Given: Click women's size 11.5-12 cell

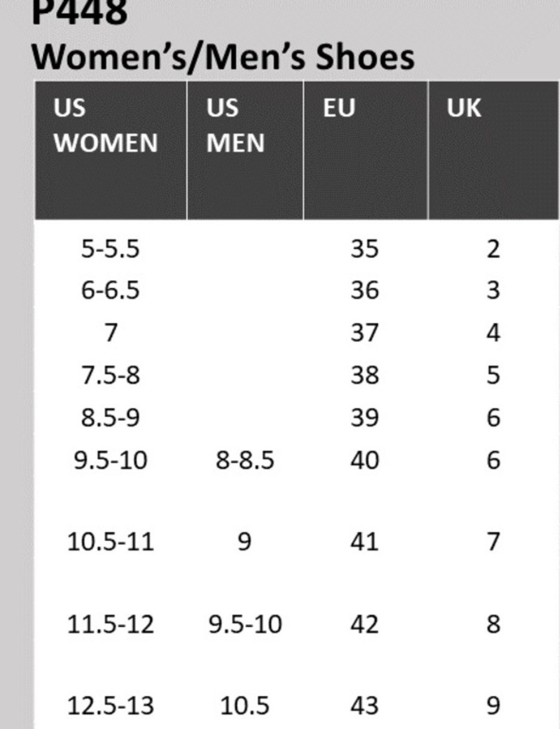Looking at the screenshot, I should [110, 624].
